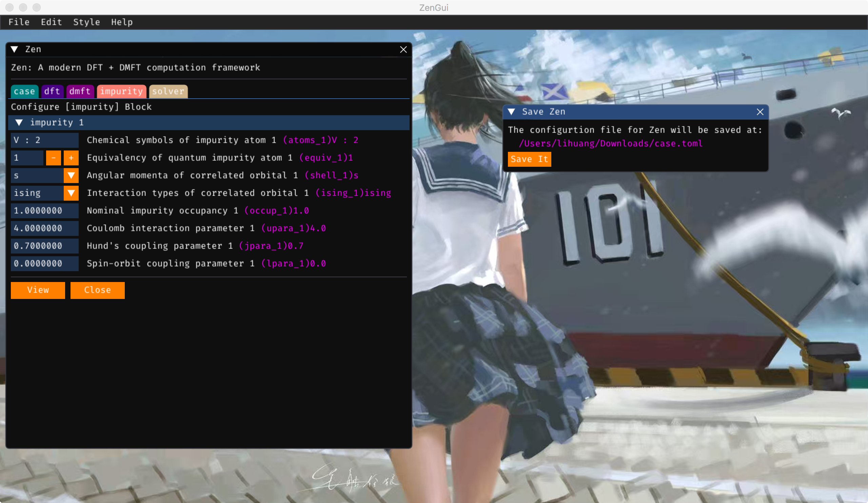This screenshot has width=868, height=503.
Task: Click the atoms_1 input field
Action: tap(45, 140)
